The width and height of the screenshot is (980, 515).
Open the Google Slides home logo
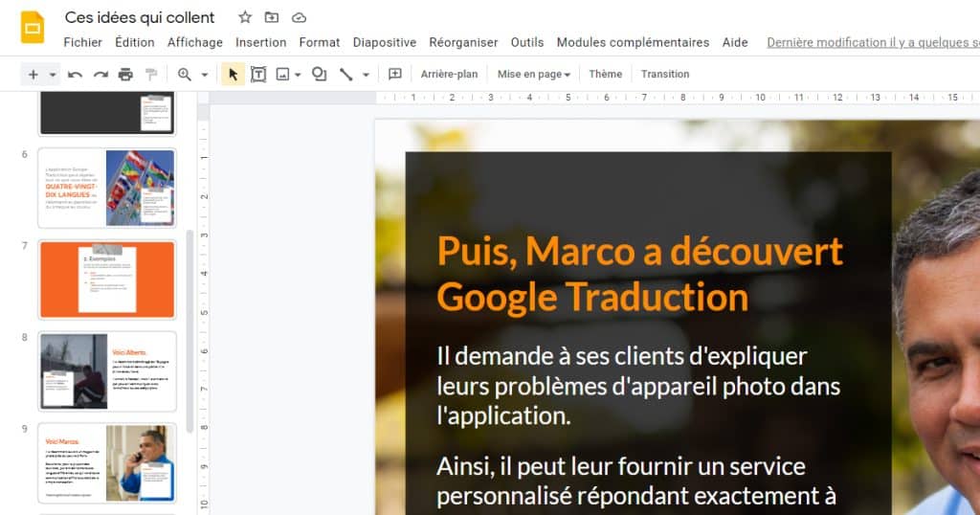click(33, 28)
